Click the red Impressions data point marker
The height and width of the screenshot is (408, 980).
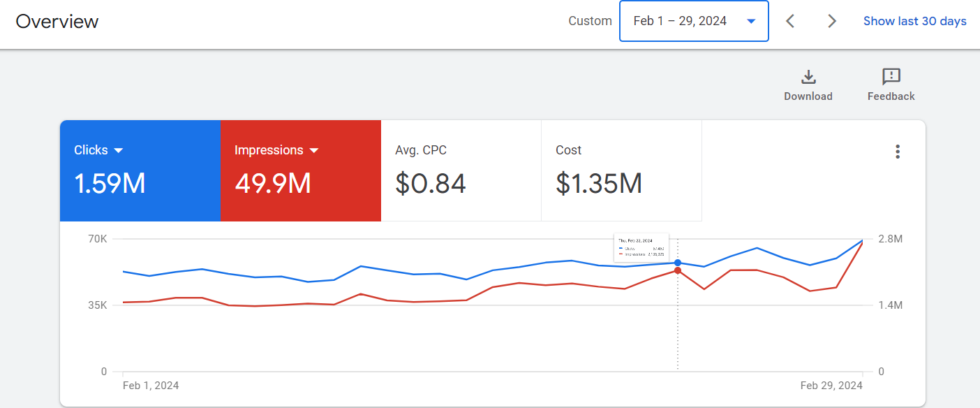pos(678,270)
